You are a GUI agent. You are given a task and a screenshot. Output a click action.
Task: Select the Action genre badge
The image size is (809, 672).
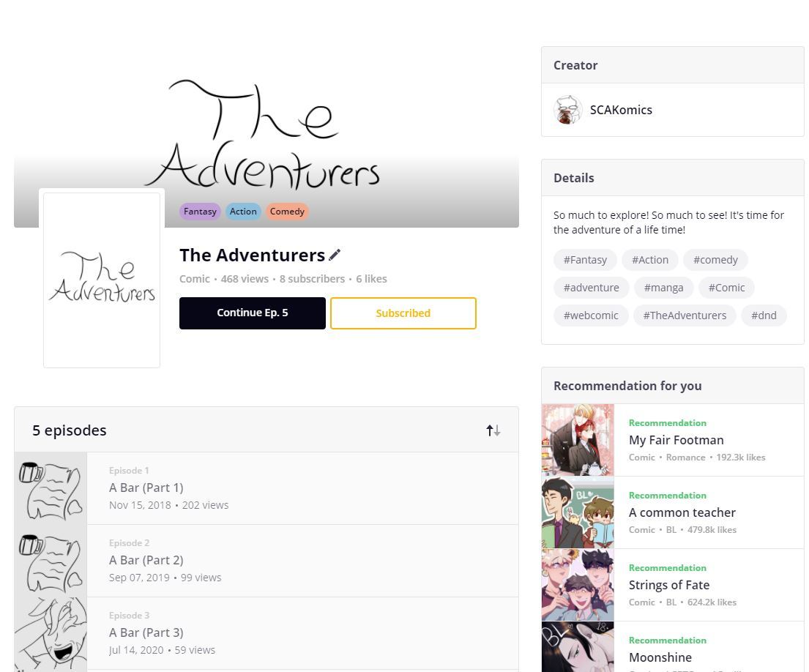[x=243, y=212]
